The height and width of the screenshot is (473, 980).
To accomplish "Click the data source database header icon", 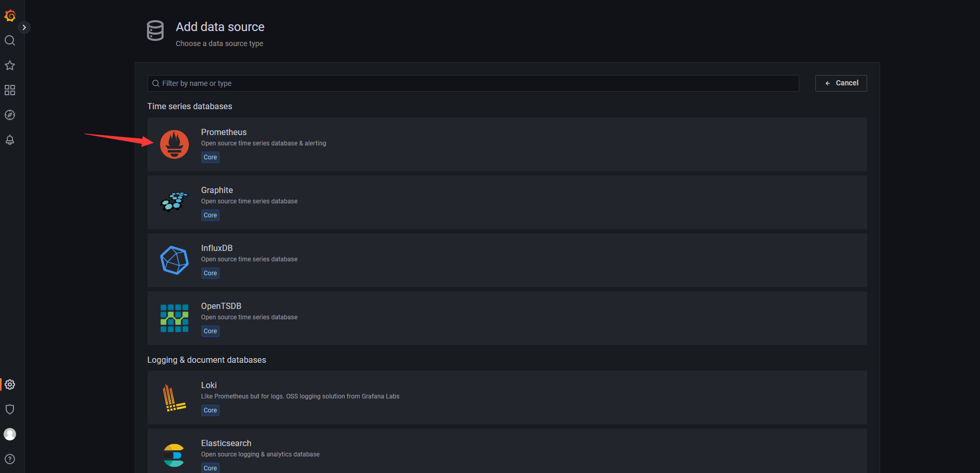I will point(155,31).
